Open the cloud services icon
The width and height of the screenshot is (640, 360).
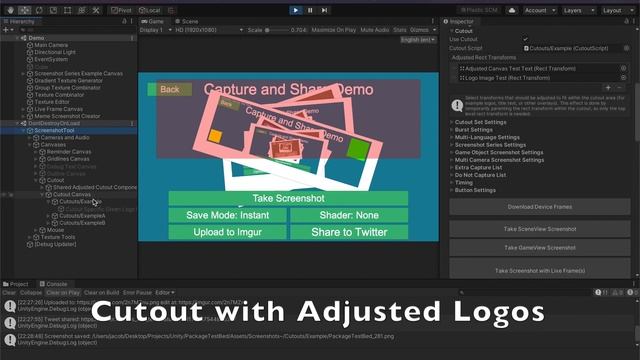512,10
